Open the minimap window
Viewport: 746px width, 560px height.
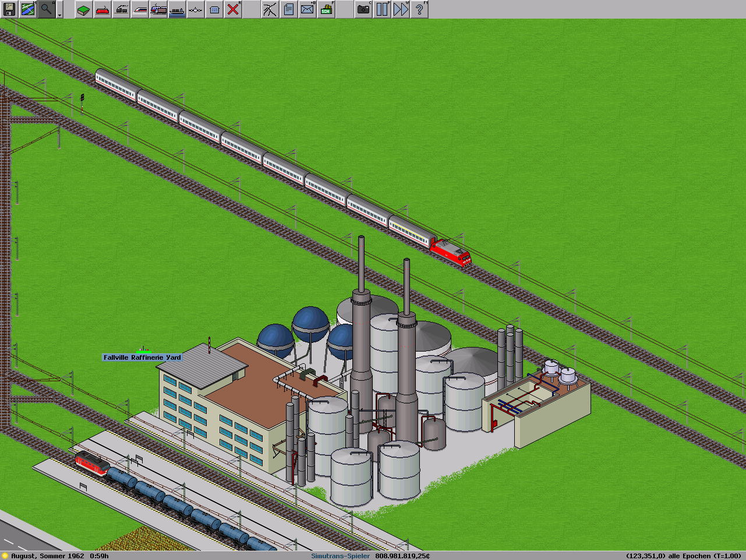28,9
